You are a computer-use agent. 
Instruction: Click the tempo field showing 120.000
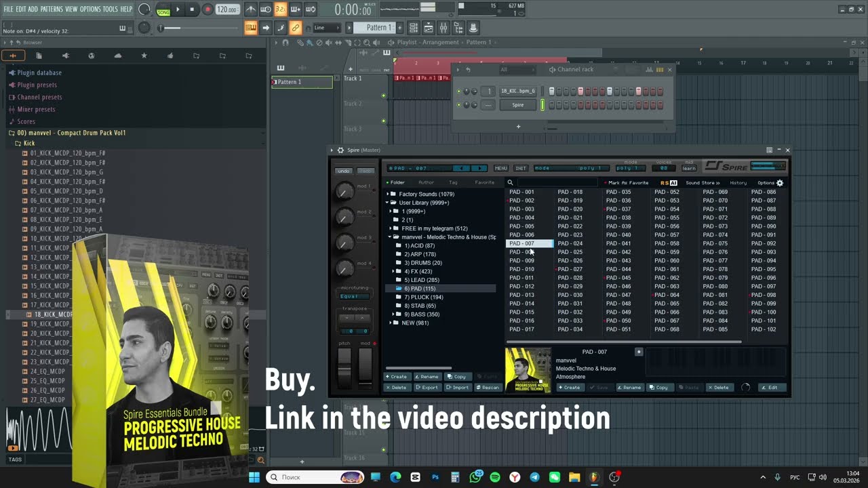coord(227,9)
